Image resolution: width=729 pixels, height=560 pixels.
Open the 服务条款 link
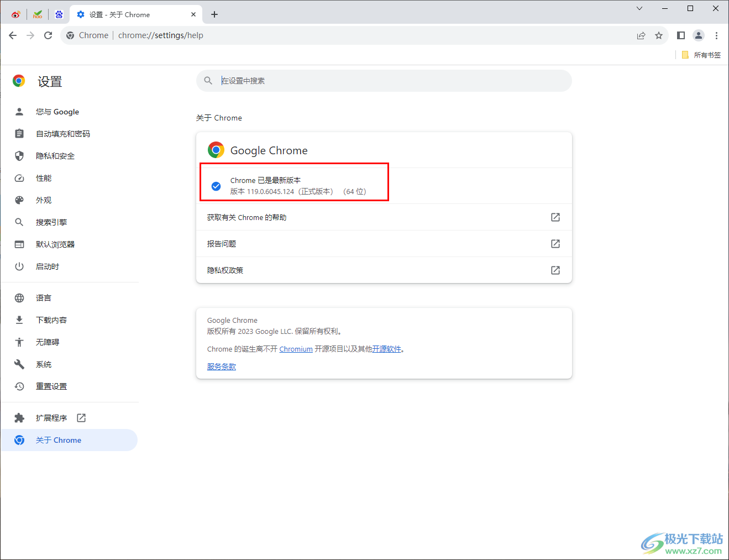tap(222, 367)
